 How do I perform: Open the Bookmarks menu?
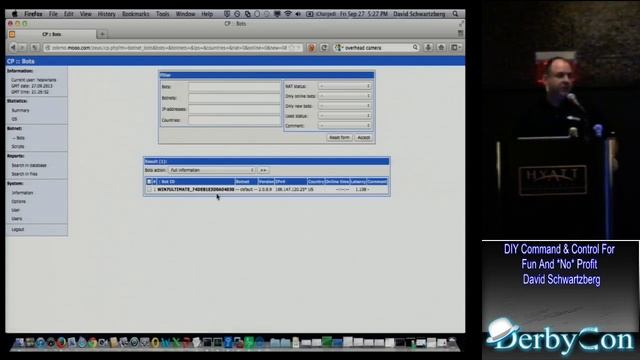tap(136, 14)
